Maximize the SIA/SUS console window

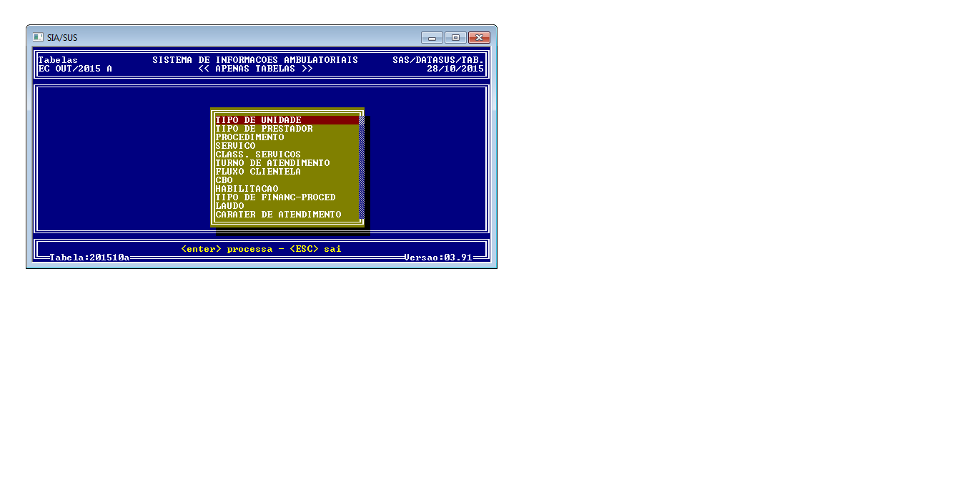455,38
